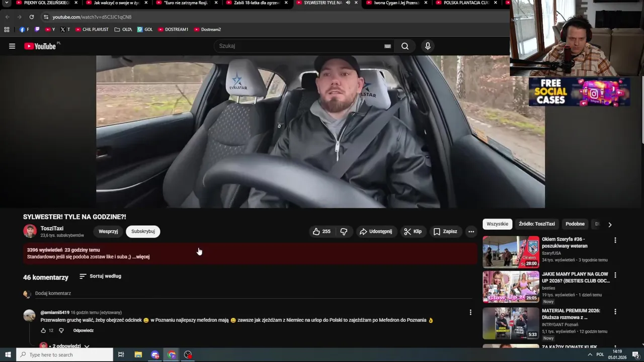The width and height of the screenshot is (644, 362).
Task: Open the Windows Start menu
Action: pos(8,355)
